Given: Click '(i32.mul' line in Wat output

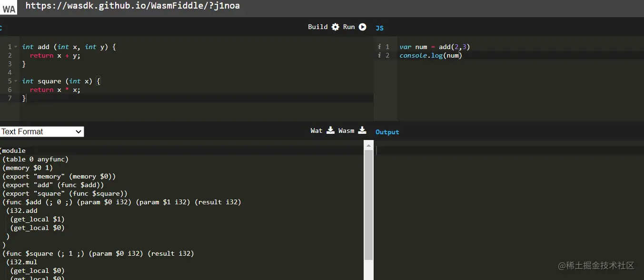Looking at the screenshot, I should (x=22, y=262).
